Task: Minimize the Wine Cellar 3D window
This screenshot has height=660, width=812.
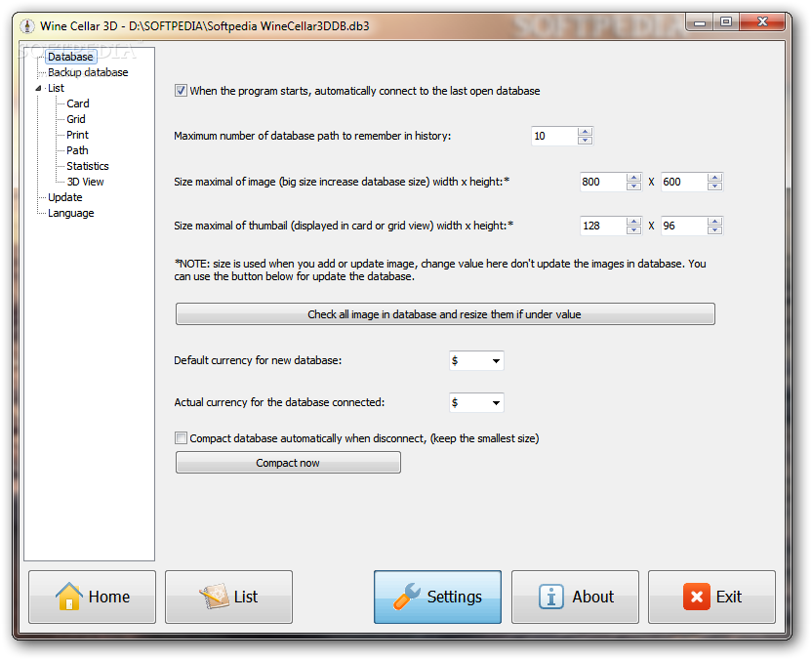Action: point(700,22)
